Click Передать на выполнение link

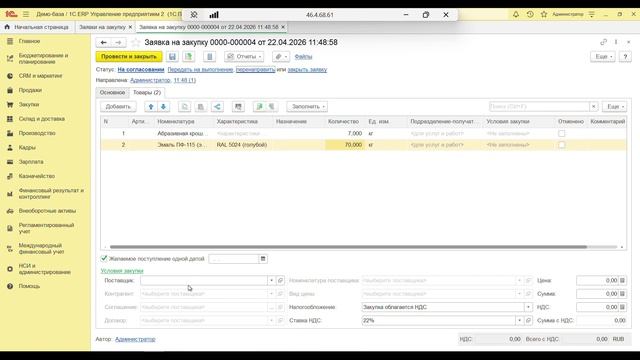200,70
